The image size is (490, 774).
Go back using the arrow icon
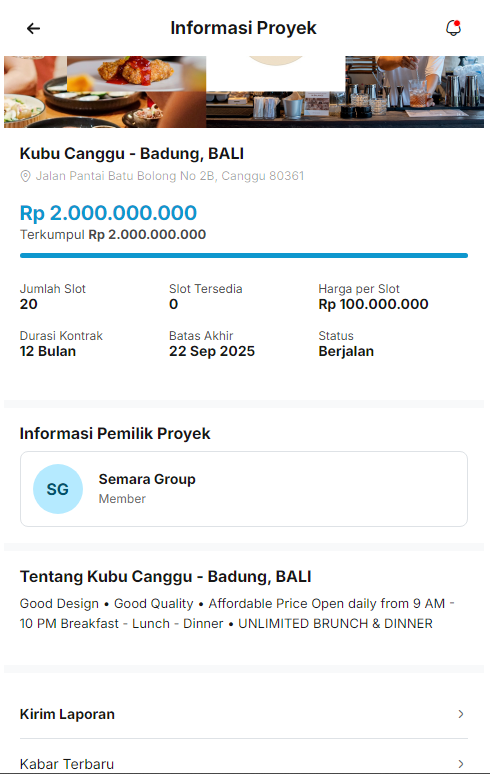pyautogui.click(x=33, y=29)
